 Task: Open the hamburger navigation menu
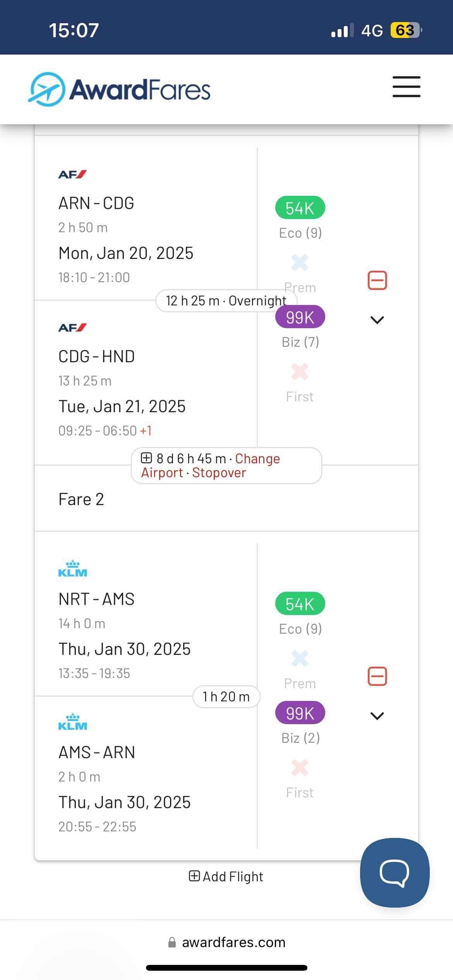(406, 87)
